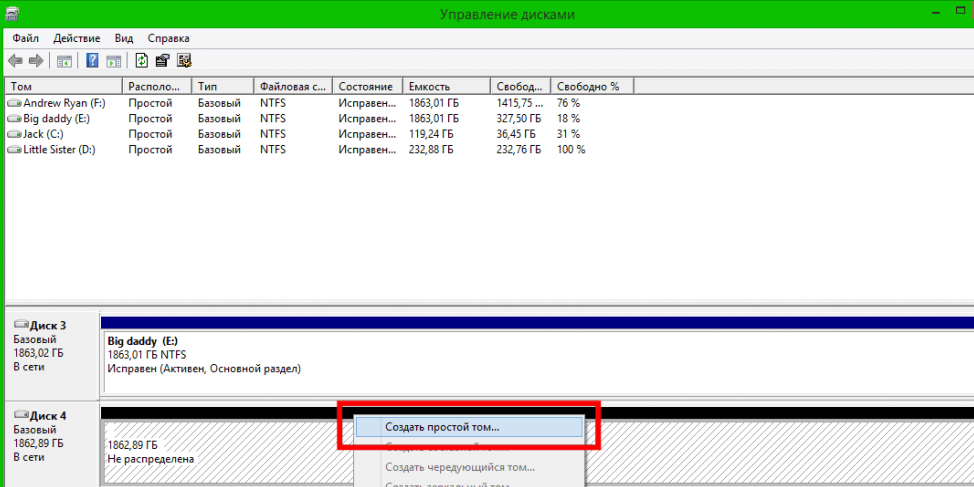This screenshot has width=974, height=487.
Task: Click the Back arrow in the toolbar
Action: point(15,61)
